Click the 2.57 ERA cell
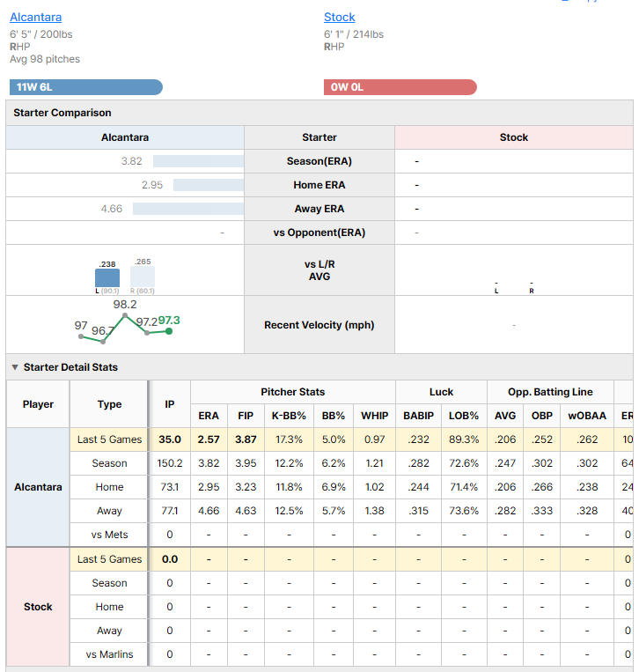639x672 pixels. click(209, 439)
